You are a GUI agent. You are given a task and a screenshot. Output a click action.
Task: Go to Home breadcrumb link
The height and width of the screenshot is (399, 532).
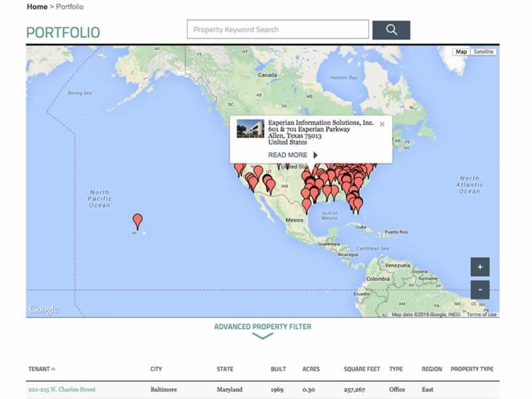pyautogui.click(x=37, y=7)
